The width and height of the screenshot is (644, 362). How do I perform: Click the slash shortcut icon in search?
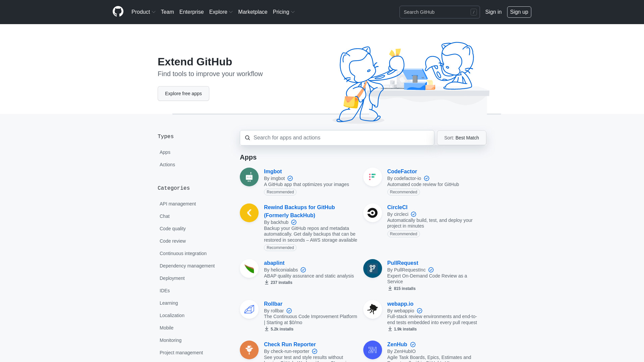474,12
